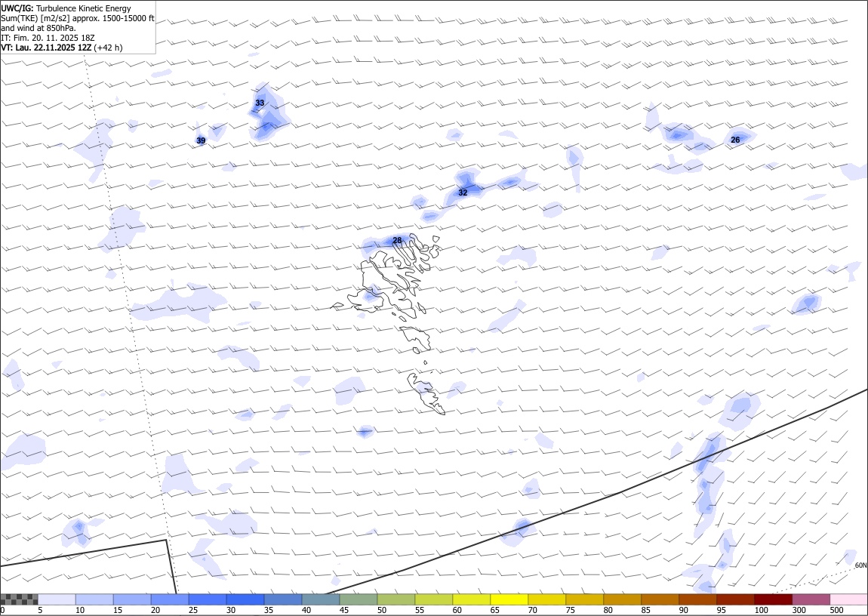The width and height of the screenshot is (868, 616).
Task: Click the TKE maximum value label 28
Action: 397,240
